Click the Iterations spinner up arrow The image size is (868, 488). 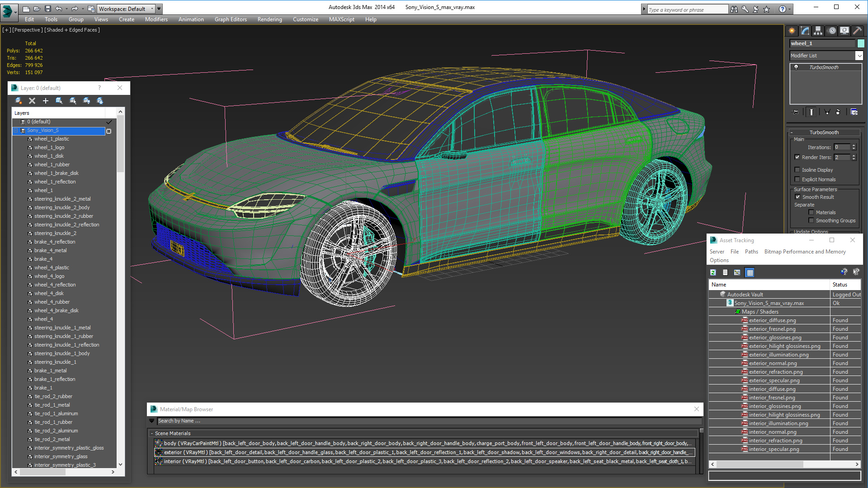point(854,145)
